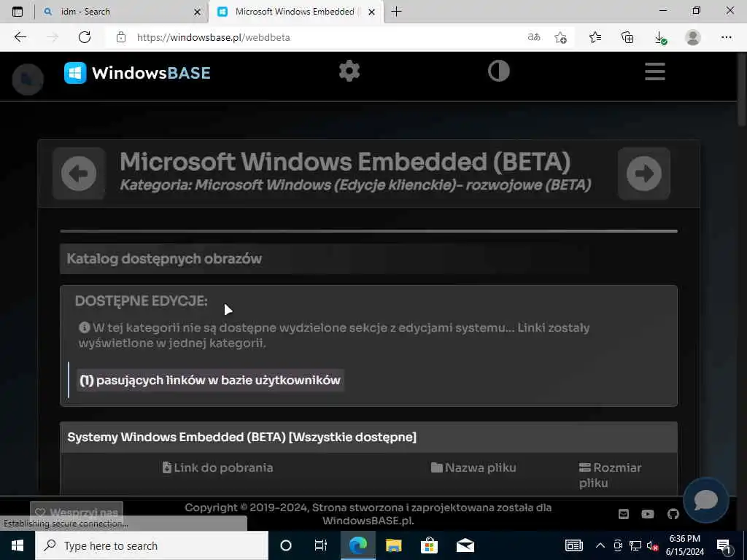Click the browser back arrow
The width and height of the screenshot is (747, 560).
point(20,37)
